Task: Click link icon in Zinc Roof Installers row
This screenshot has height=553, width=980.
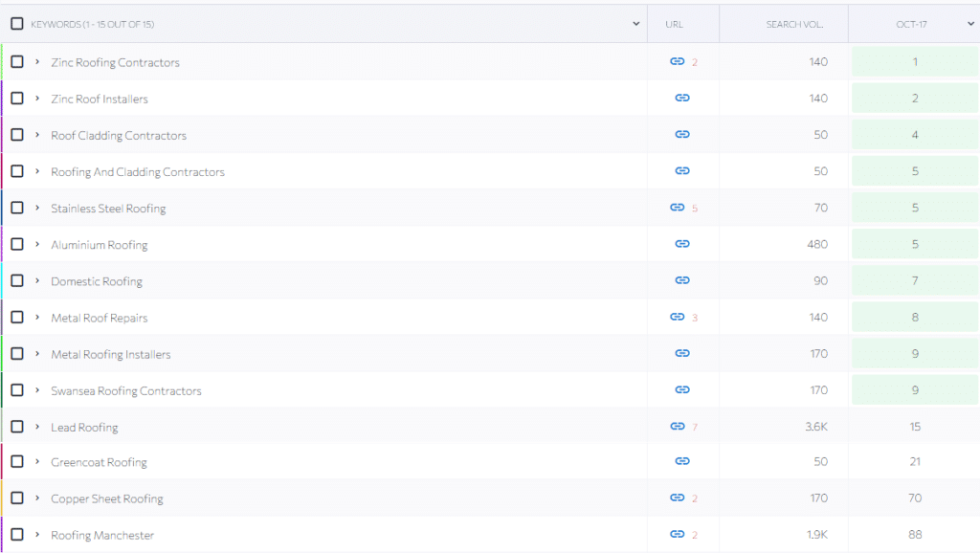Action: [x=681, y=98]
